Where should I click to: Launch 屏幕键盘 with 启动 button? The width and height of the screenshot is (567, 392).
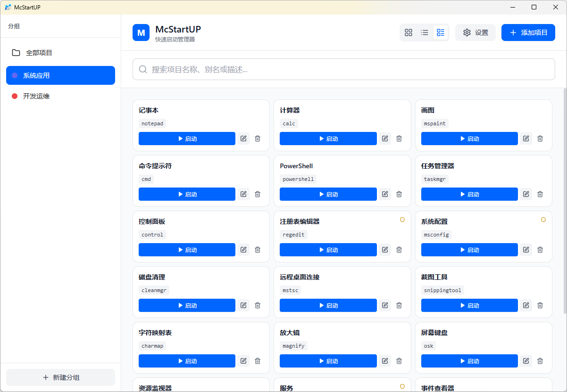pyautogui.click(x=469, y=361)
